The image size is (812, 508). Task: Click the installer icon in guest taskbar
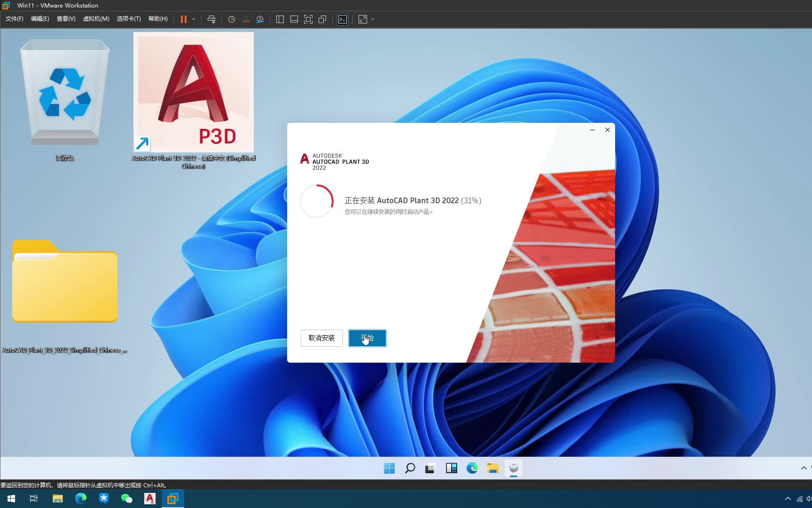point(513,468)
